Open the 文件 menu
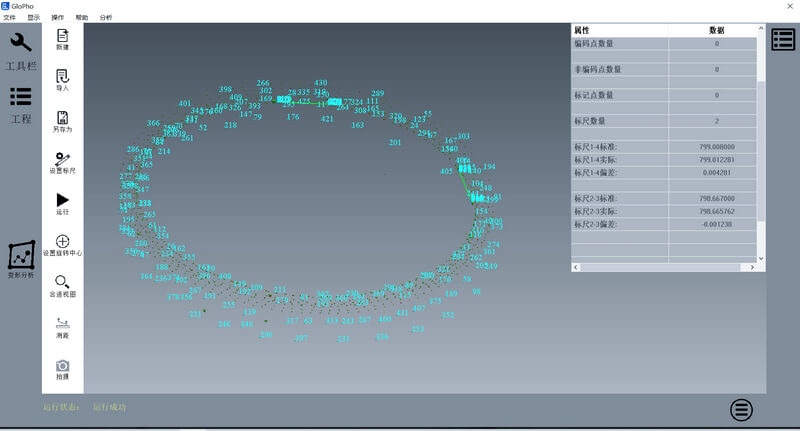Screen dimensions: 800x431 [x=9, y=17]
